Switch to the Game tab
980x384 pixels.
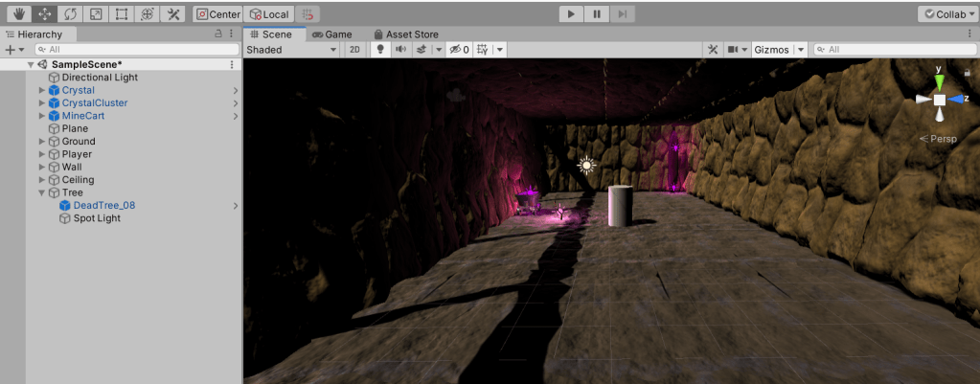(332, 34)
